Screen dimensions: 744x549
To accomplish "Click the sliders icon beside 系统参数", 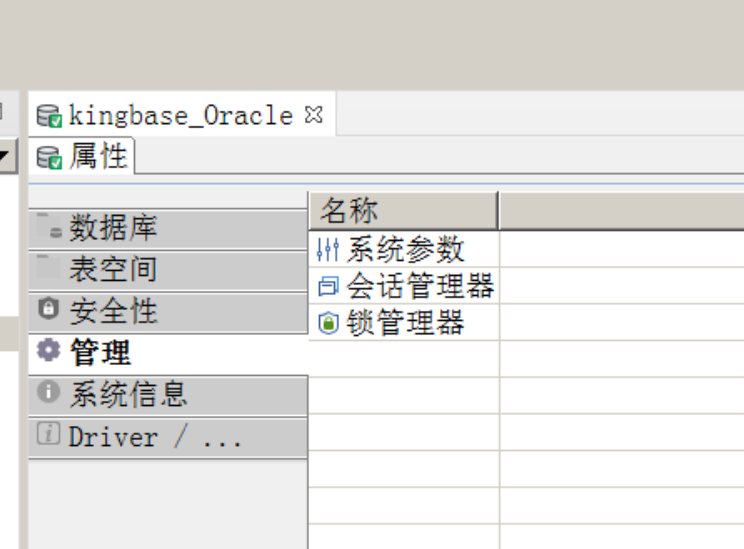I will 327,249.
